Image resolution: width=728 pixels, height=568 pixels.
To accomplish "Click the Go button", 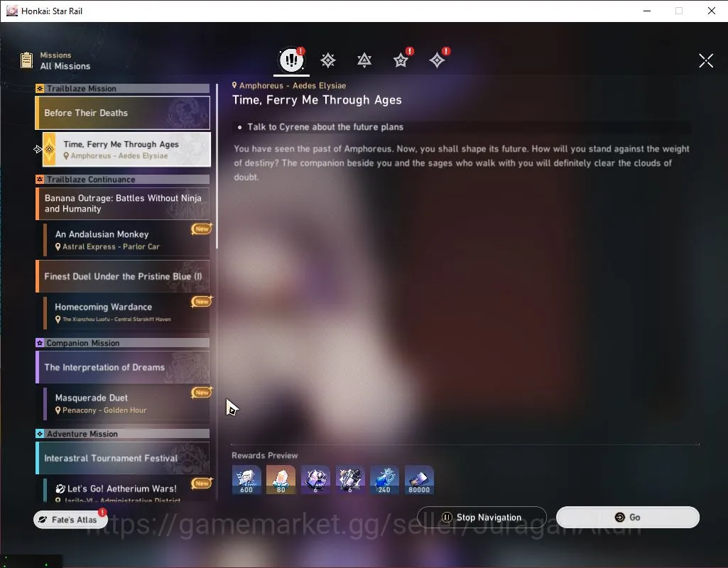I will click(628, 517).
